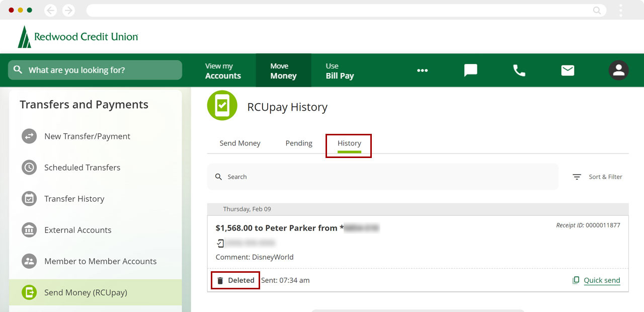
Task: Open the user profile avatar icon
Action: pos(619,70)
